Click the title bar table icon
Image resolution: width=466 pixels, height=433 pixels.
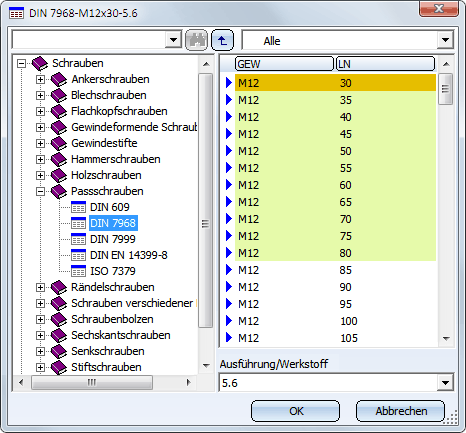pyautogui.click(x=17, y=13)
